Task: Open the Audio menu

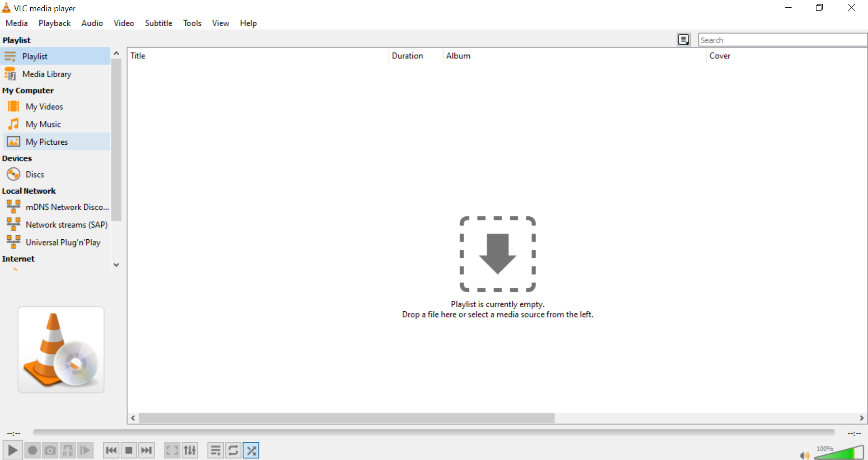Action: 92,23
